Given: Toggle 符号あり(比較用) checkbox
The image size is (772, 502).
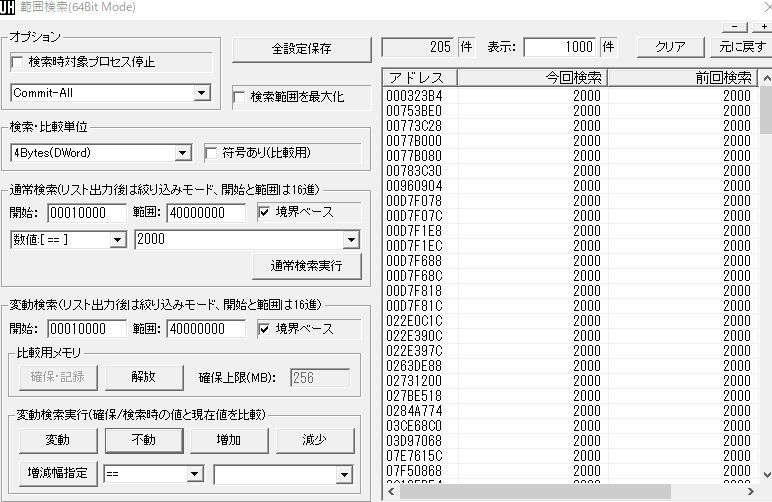Looking at the screenshot, I should click(x=211, y=153).
